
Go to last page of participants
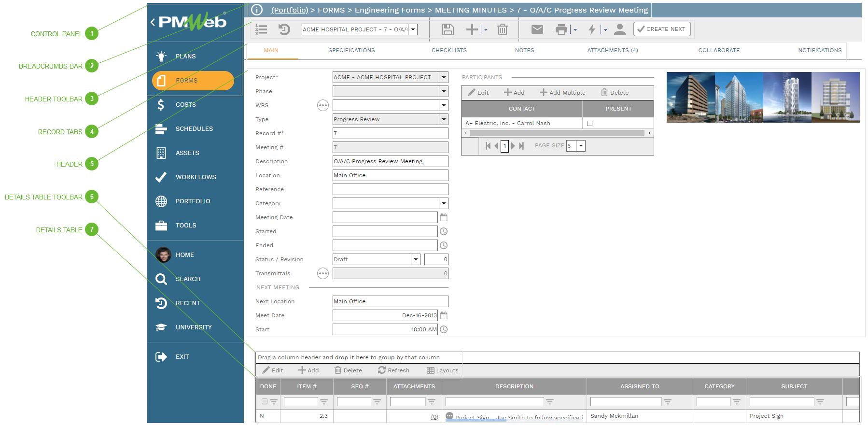(521, 146)
